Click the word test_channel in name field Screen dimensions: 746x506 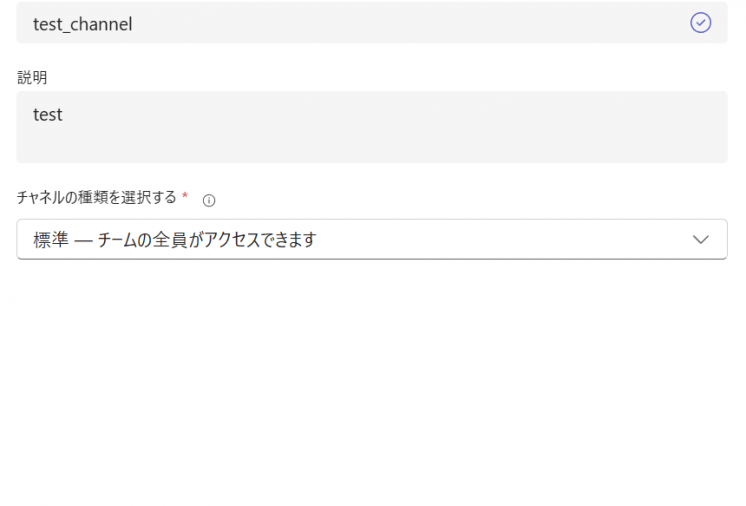82,24
